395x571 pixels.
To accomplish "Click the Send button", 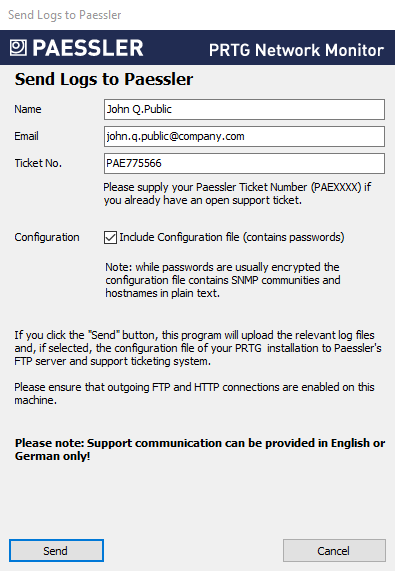I will tap(56, 551).
